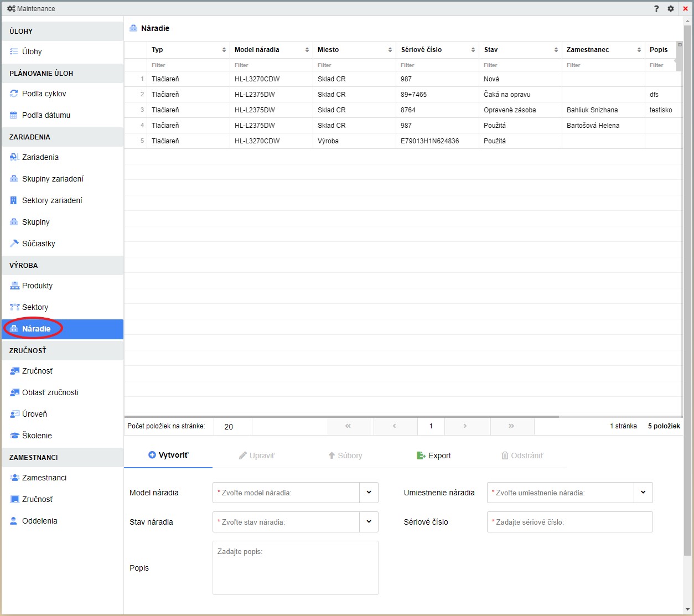Click the Sektory zariadení building icon
The height and width of the screenshot is (616, 694).
[14, 200]
